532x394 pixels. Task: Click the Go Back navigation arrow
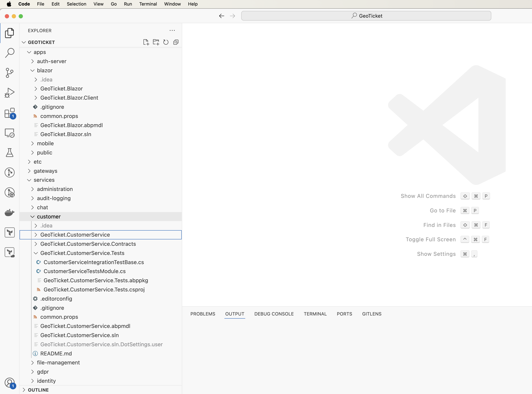[222, 16]
